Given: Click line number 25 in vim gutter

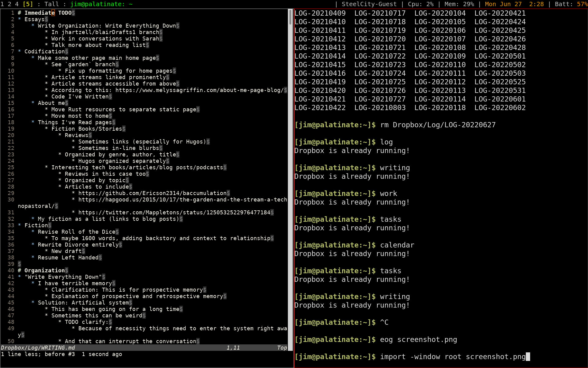Looking at the screenshot, I should (x=11, y=167).
